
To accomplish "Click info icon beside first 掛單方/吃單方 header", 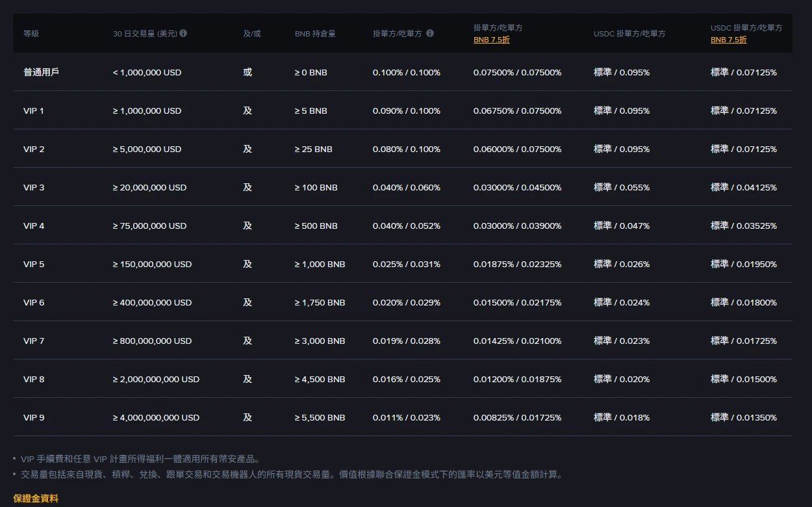I will [430, 33].
